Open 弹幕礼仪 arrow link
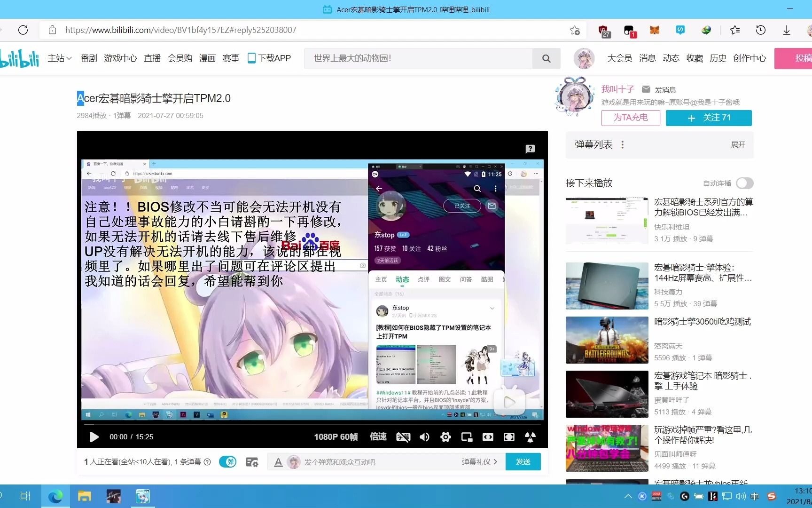The image size is (812, 508). click(479, 462)
